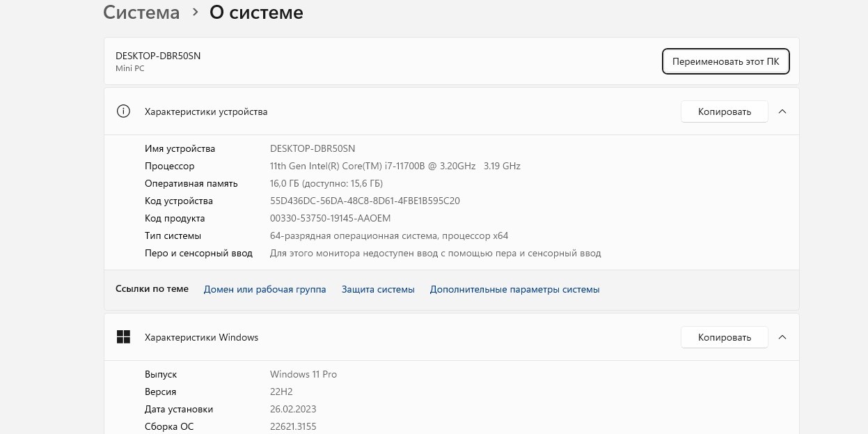The height and width of the screenshot is (434, 868).
Task: Open the Защита системы link
Action: tap(378, 289)
